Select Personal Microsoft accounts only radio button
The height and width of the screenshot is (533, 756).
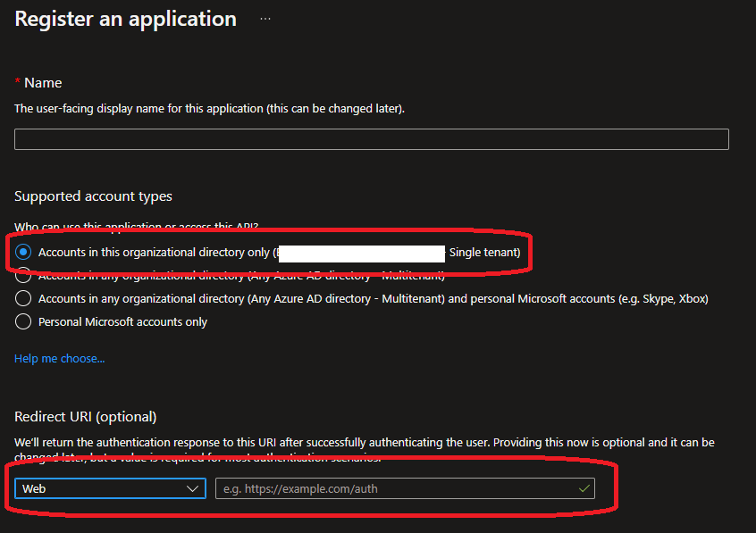23,321
